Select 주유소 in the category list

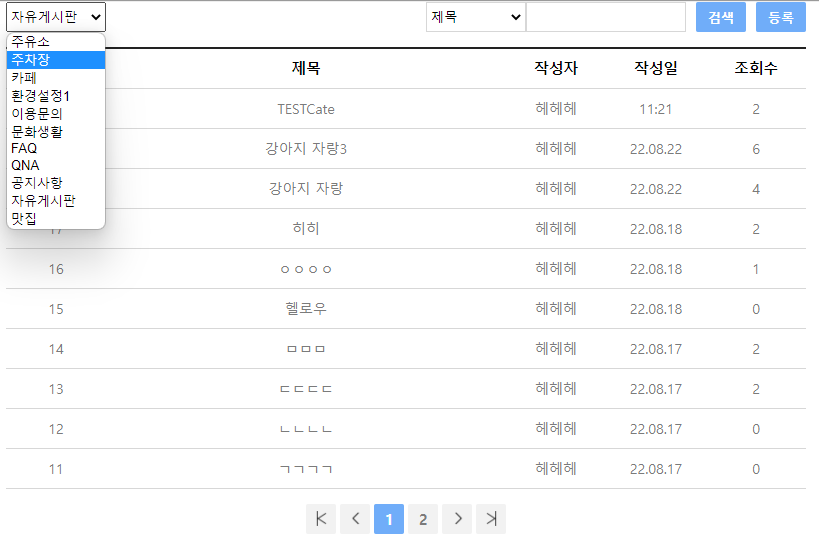56,42
